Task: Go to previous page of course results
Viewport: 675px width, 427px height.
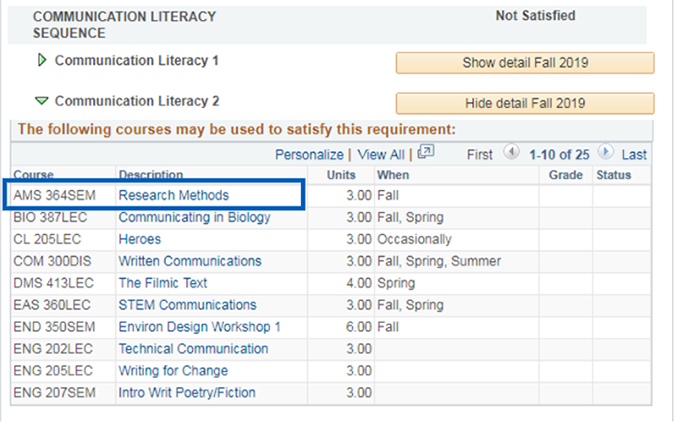Action: [x=511, y=154]
